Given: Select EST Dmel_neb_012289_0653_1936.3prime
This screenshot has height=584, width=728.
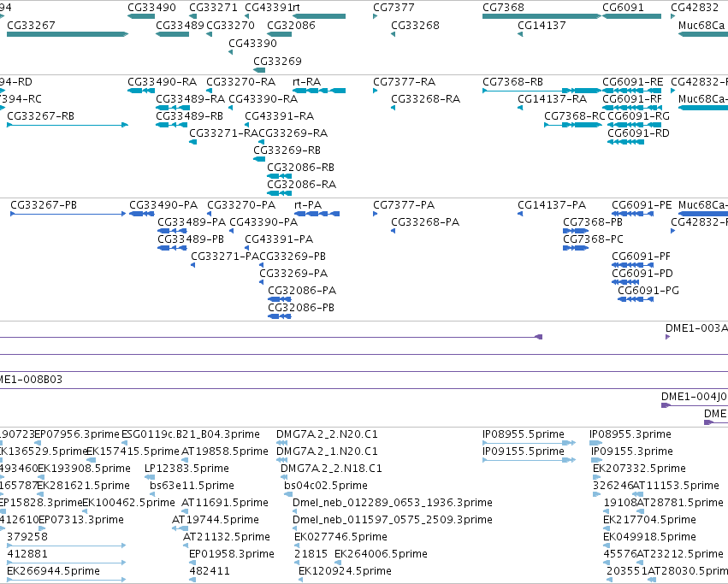Looking at the screenshot, I should 393,503.
